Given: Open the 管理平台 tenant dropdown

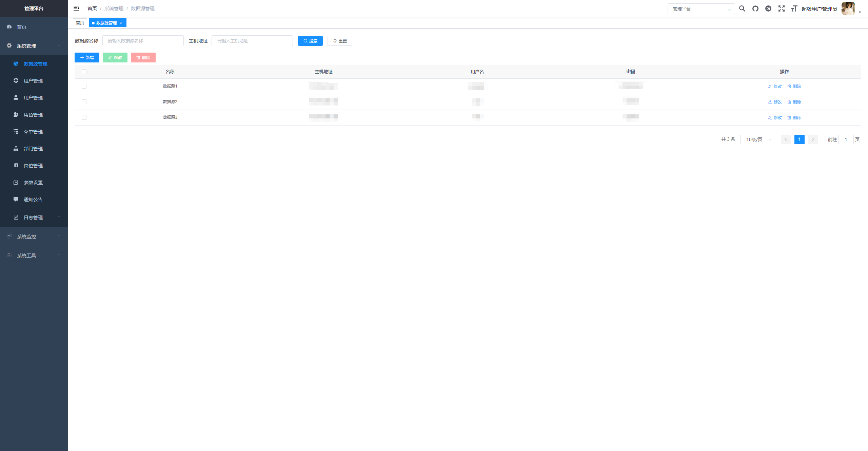Looking at the screenshot, I should (701, 9).
